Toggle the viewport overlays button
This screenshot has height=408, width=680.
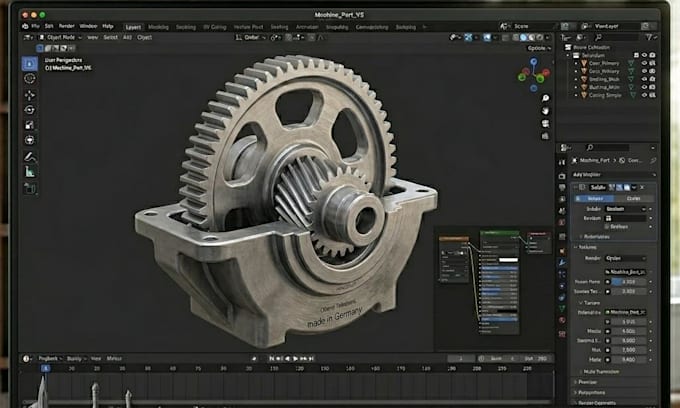pos(487,38)
